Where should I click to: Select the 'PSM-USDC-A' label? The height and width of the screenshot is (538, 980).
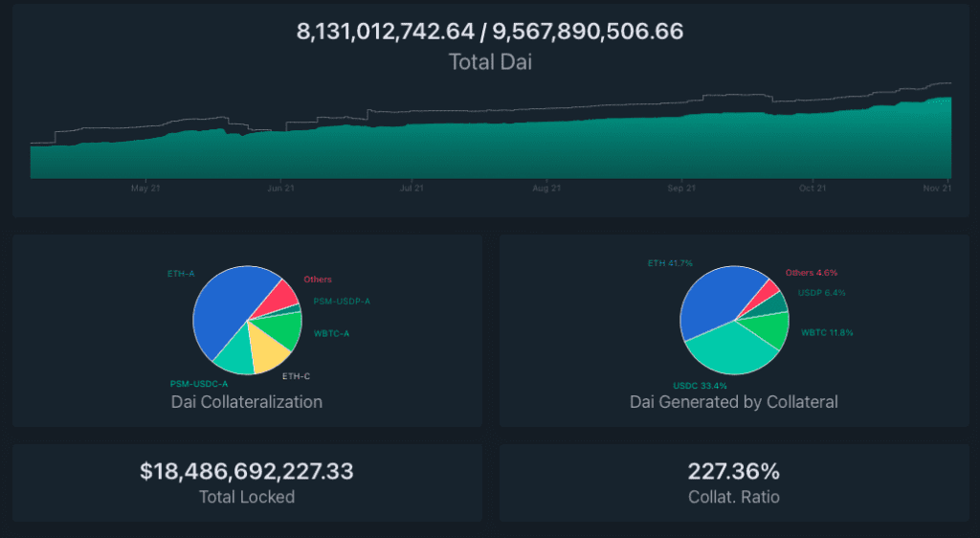click(x=199, y=383)
